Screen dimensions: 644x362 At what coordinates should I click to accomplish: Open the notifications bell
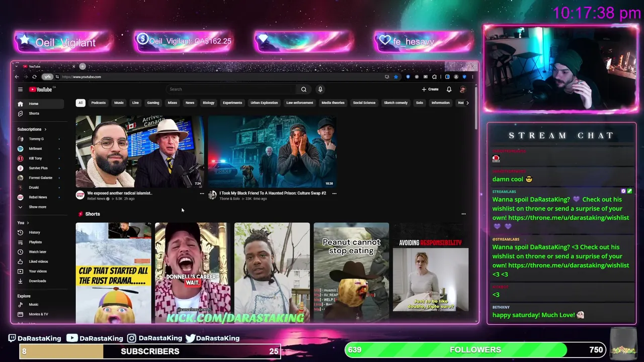pos(449,89)
